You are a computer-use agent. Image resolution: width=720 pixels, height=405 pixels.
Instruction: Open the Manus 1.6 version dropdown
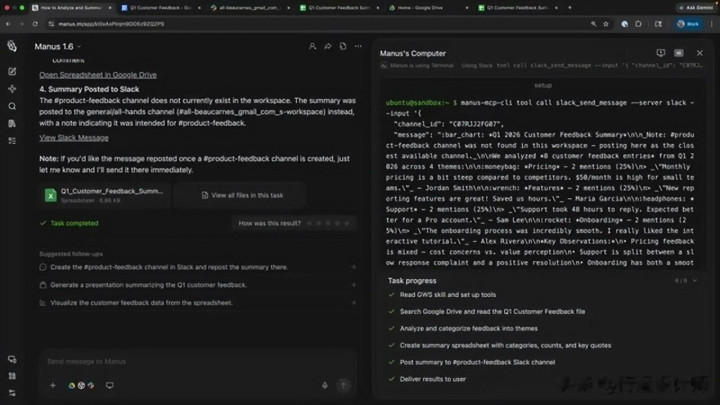pos(58,46)
